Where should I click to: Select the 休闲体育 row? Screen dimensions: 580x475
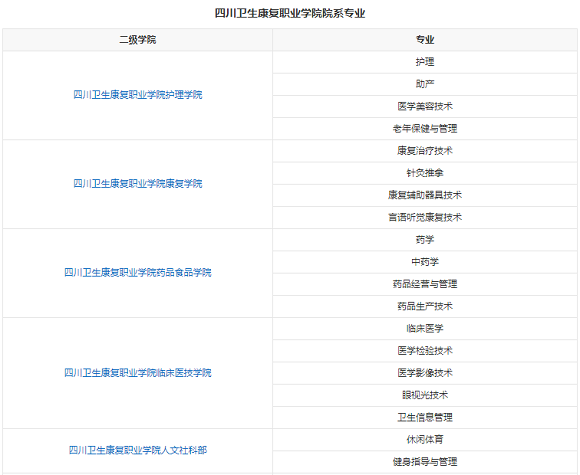coord(425,439)
